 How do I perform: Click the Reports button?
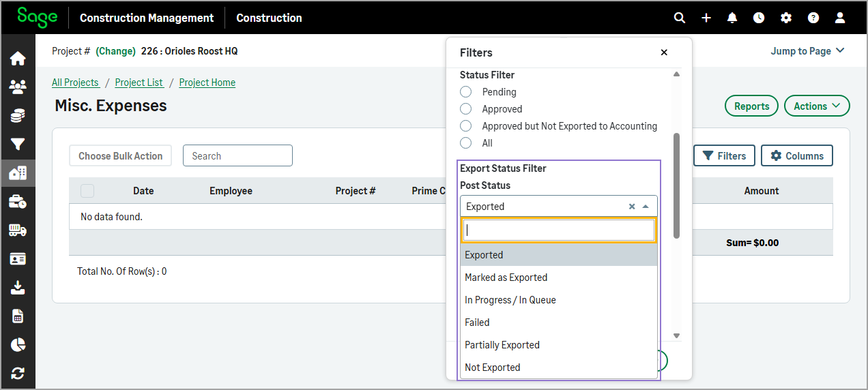pos(751,106)
